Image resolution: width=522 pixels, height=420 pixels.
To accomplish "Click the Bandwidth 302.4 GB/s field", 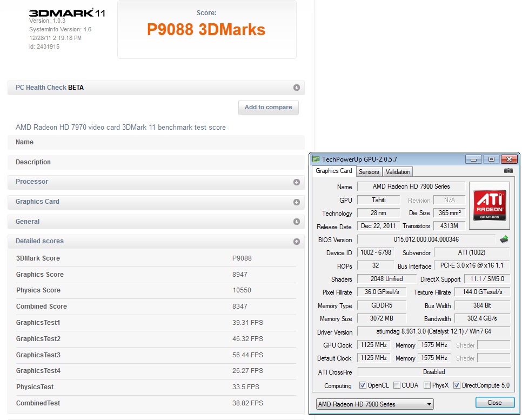I will [482, 318].
